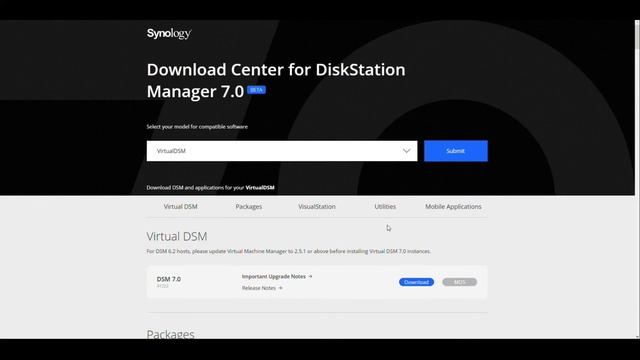
Task: Click the 'Virtual DSM' section heading
Action: (177, 236)
